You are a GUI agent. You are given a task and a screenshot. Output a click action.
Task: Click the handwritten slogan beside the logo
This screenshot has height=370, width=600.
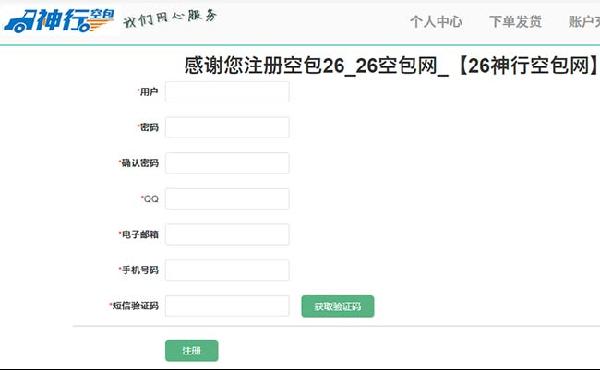coord(170,18)
